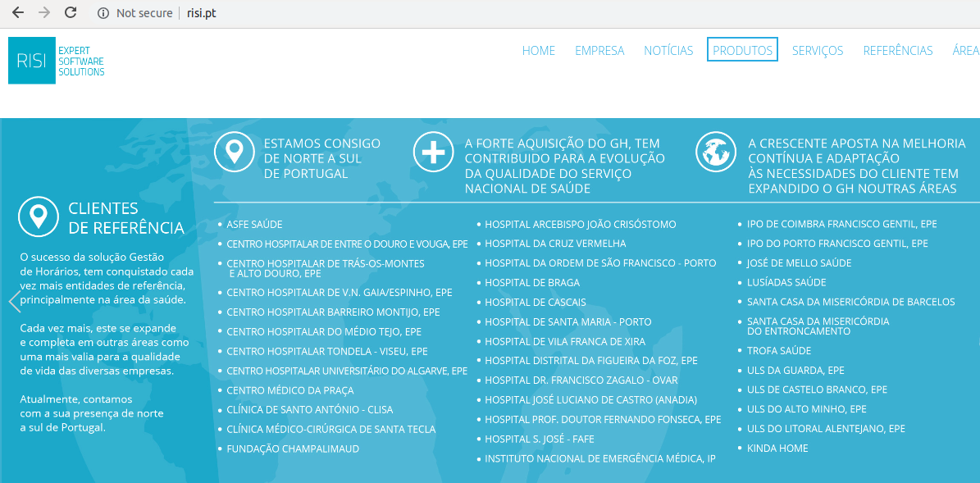This screenshot has height=483, width=980.
Task: Click IPO de Coimbra Francisco Gentil, EPE
Action: click(x=842, y=224)
